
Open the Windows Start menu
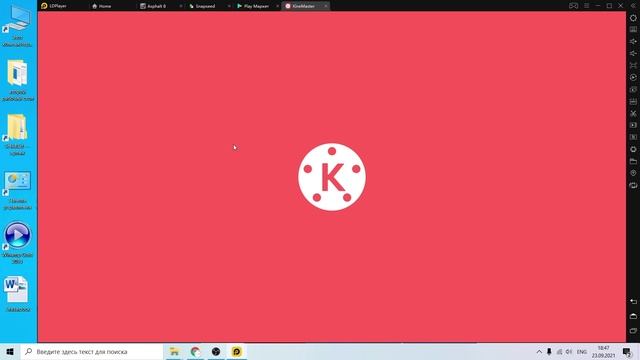[10, 351]
